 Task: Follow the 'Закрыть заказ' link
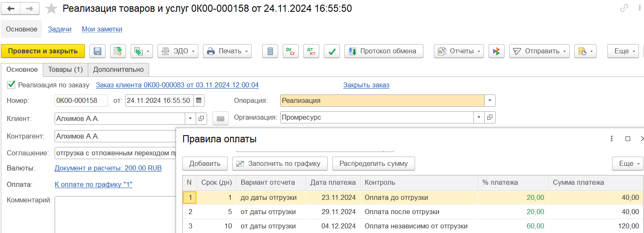(x=366, y=85)
